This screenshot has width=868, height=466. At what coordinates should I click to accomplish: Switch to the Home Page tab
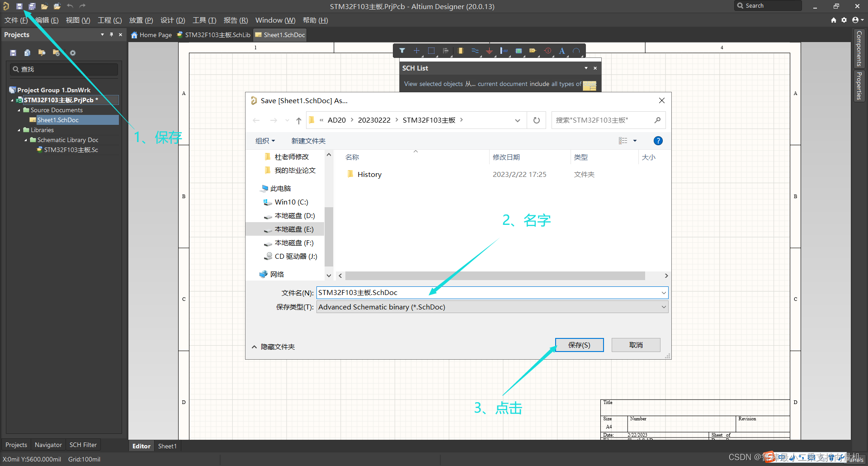tap(151, 35)
